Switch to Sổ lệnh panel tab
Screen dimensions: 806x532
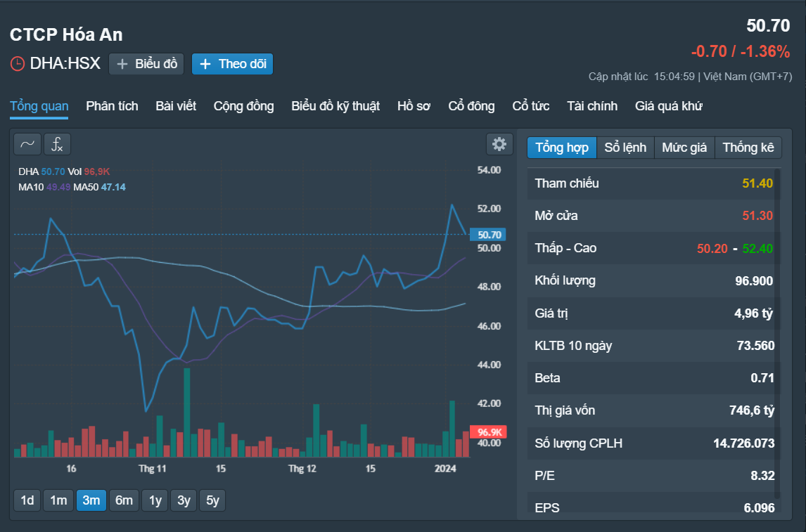click(625, 148)
